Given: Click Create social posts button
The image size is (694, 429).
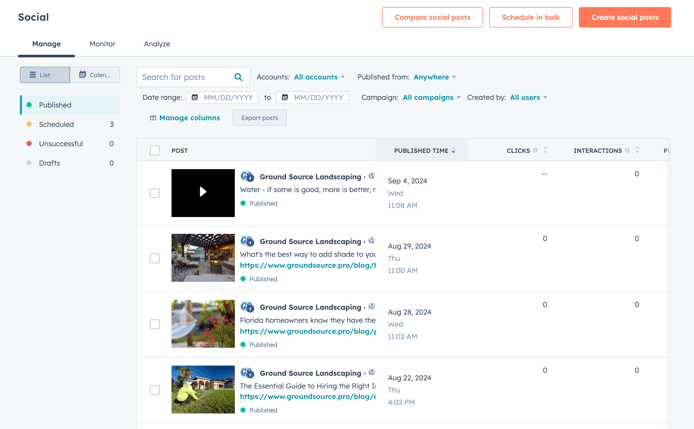Looking at the screenshot, I should (625, 17).
